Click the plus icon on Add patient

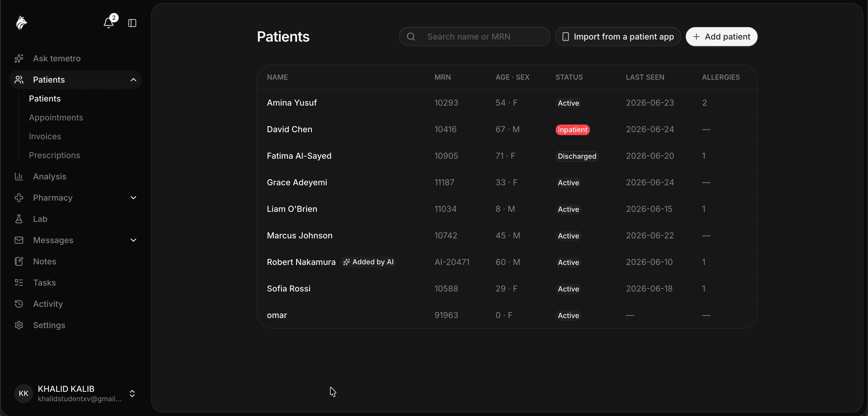696,37
